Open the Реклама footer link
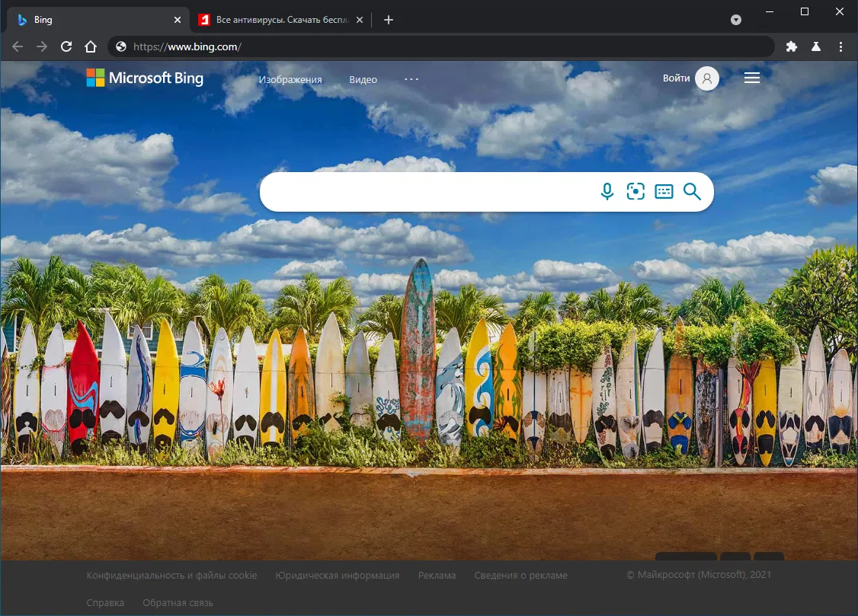The width and height of the screenshot is (858, 616). [x=437, y=576]
